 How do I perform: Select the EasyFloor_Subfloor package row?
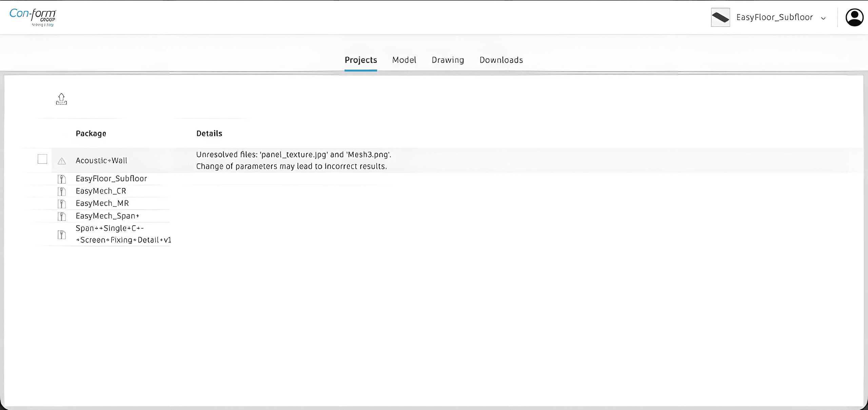pyautogui.click(x=112, y=179)
